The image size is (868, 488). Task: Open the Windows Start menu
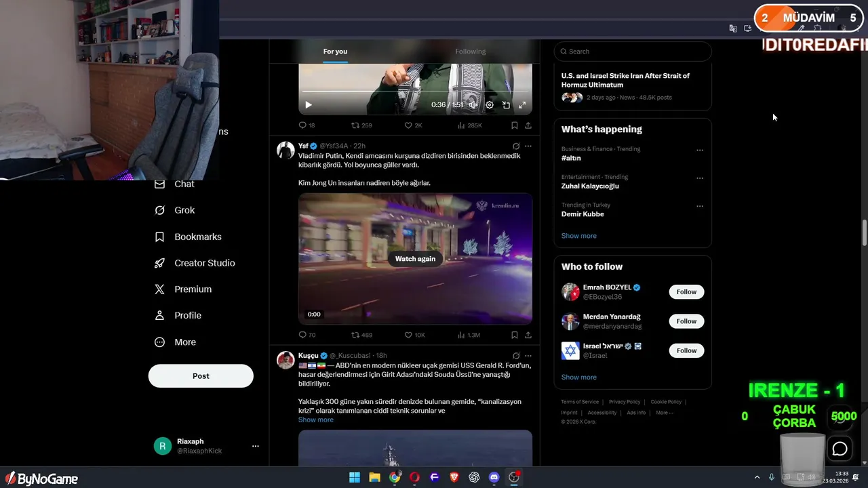coord(355,477)
